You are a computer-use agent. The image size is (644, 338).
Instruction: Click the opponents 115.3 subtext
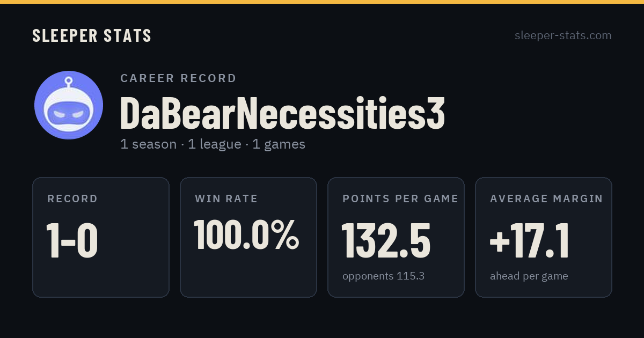pos(384,276)
